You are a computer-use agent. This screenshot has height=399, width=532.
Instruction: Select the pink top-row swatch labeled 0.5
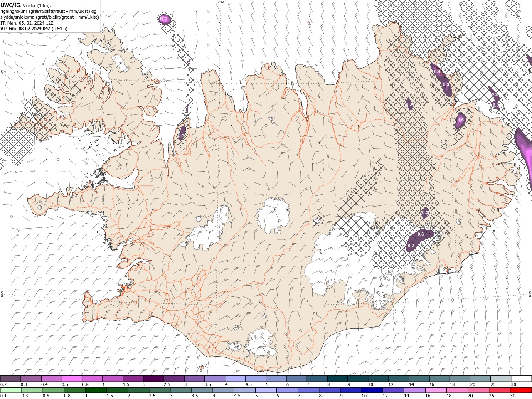(x=71, y=379)
